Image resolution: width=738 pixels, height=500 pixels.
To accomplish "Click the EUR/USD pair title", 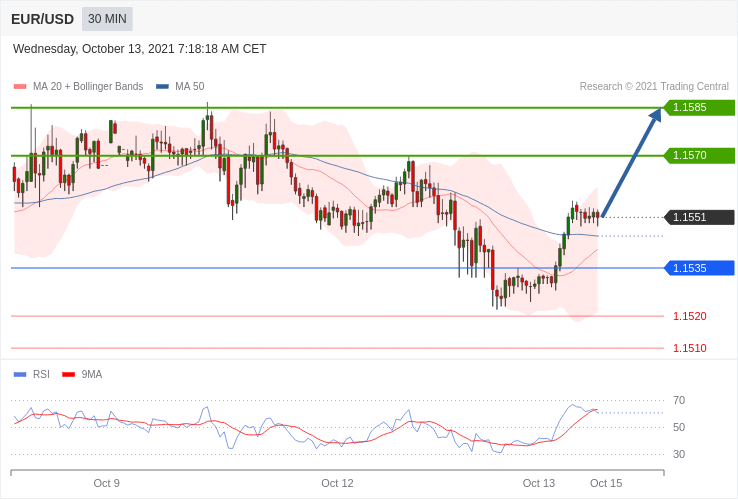I will point(42,19).
